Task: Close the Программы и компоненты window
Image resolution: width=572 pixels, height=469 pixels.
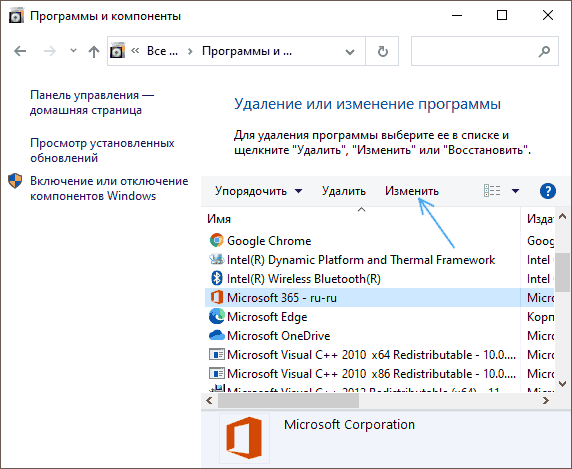Action: coord(548,15)
